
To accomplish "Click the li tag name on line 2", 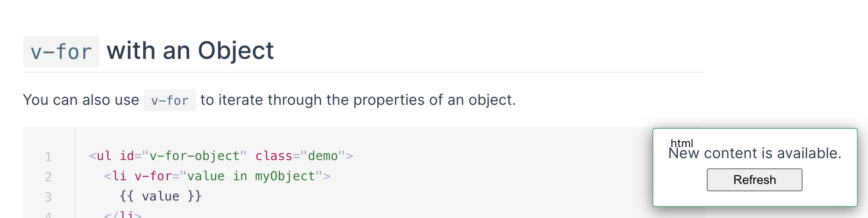I will pyautogui.click(x=119, y=176).
